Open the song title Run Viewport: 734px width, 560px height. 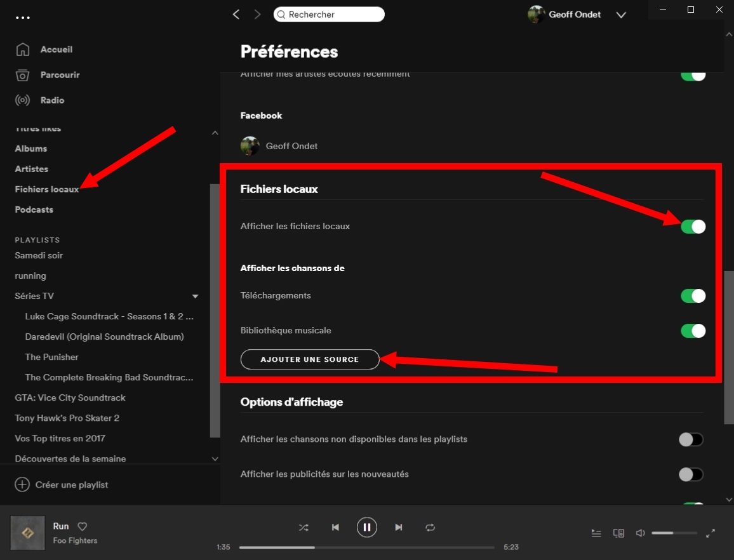[x=61, y=526]
